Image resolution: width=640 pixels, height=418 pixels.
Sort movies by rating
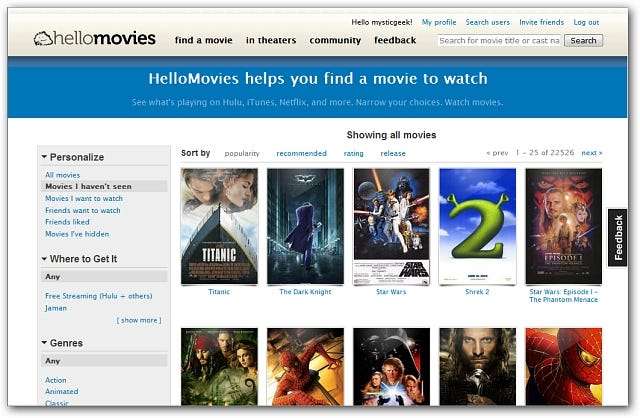[353, 153]
